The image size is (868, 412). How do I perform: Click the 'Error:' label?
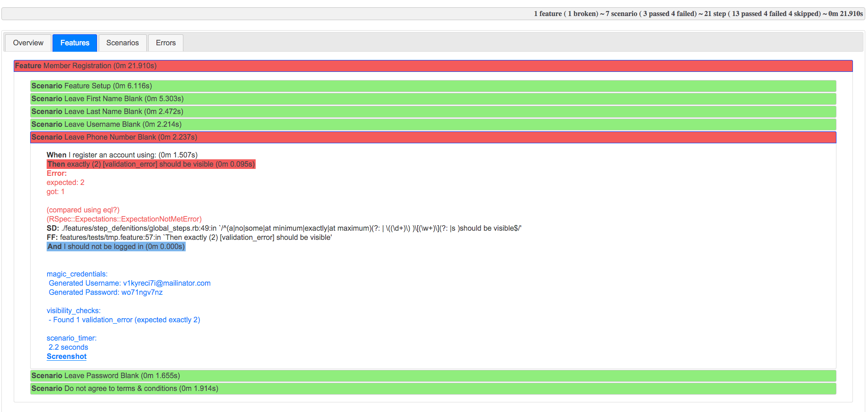point(57,173)
